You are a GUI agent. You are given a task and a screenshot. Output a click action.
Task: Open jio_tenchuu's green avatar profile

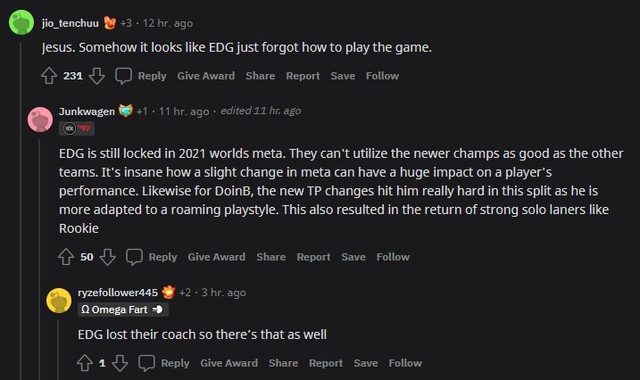(x=21, y=22)
